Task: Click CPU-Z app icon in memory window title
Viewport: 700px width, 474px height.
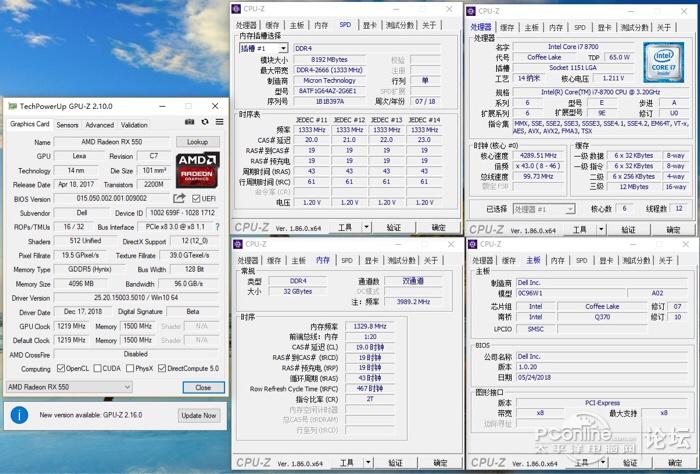Action: 238,244
